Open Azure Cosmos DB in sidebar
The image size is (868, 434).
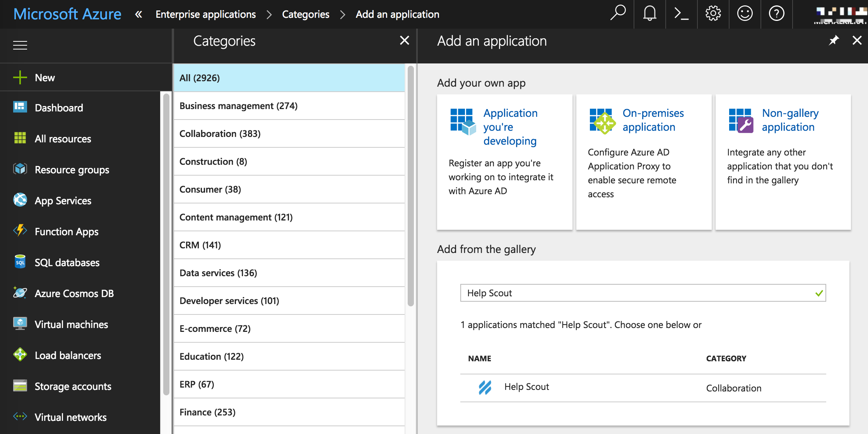coord(74,294)
